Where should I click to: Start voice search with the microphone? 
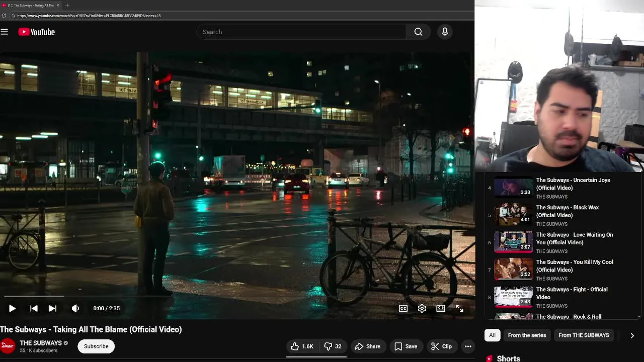445,32
